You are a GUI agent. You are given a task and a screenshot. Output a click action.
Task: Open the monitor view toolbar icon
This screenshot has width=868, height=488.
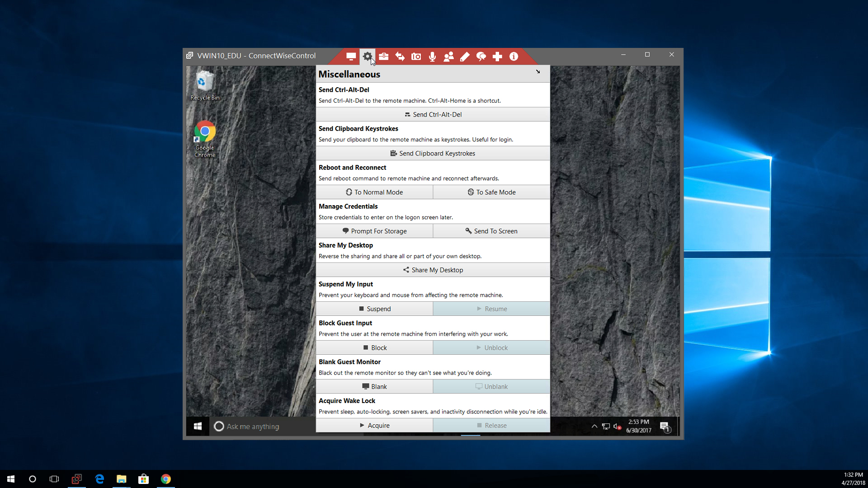coord(351,56)
